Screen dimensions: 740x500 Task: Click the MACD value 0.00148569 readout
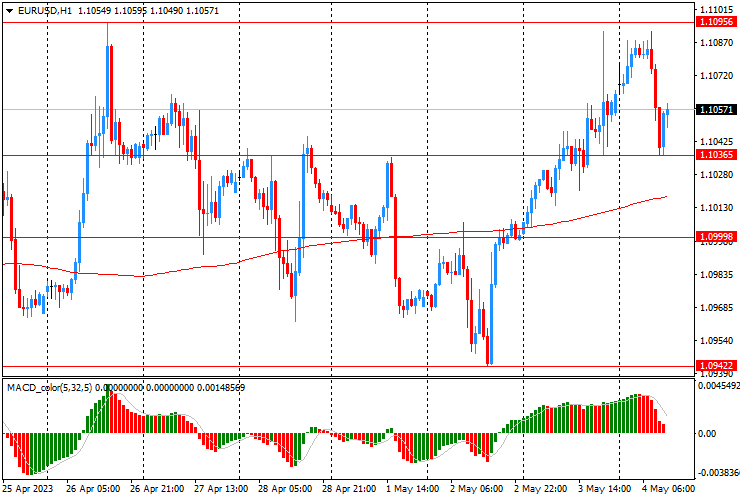pyautogui.click(x=221, y=388)
